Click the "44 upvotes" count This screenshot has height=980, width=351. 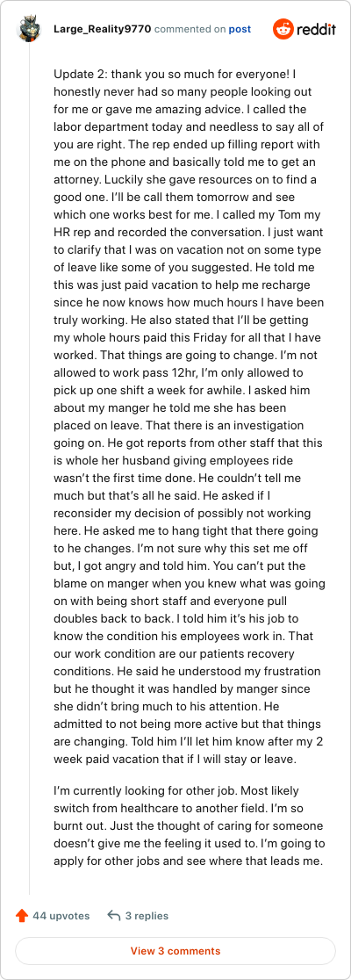61,916
